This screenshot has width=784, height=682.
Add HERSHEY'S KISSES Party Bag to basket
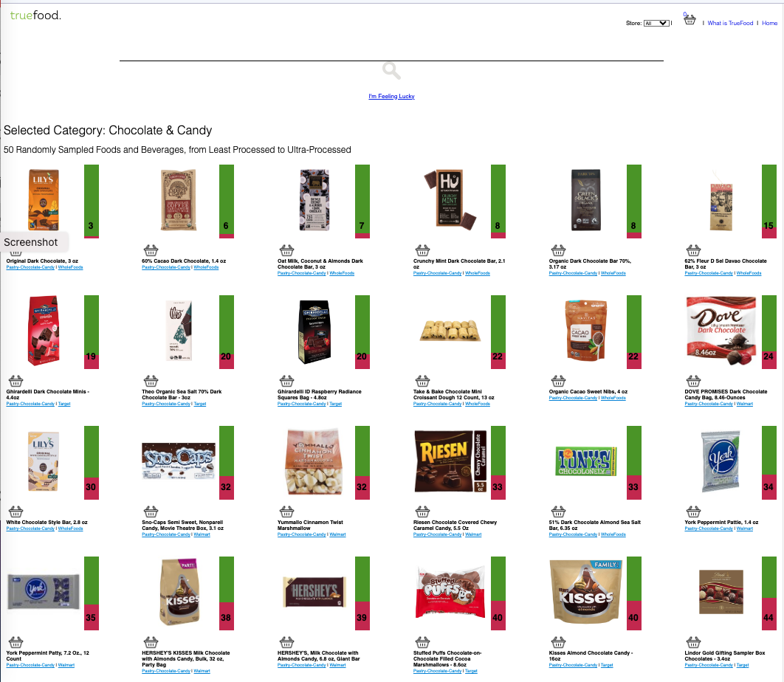click(x=151, y=642)
